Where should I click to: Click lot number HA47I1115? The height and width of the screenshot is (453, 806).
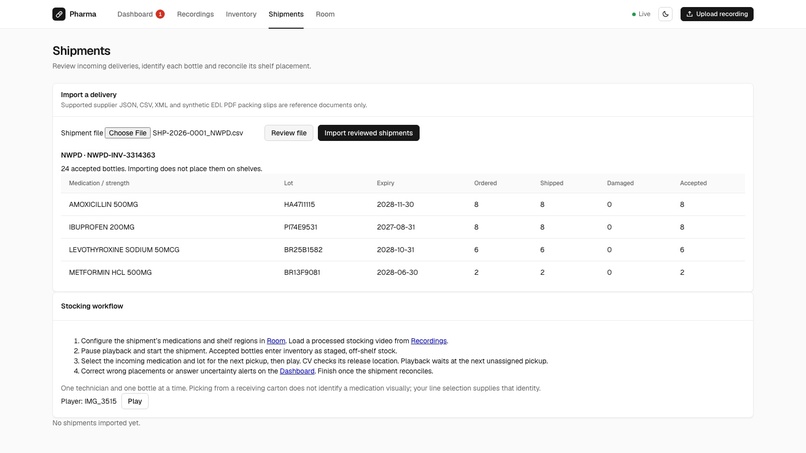(300, 204)
